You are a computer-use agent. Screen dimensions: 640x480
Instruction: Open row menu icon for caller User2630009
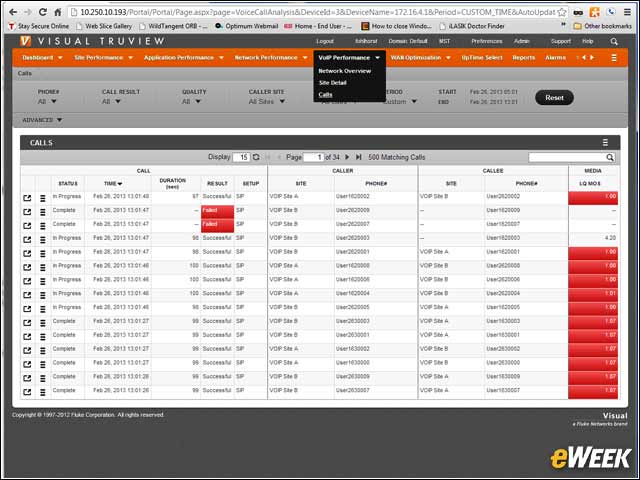pos(43,378)
